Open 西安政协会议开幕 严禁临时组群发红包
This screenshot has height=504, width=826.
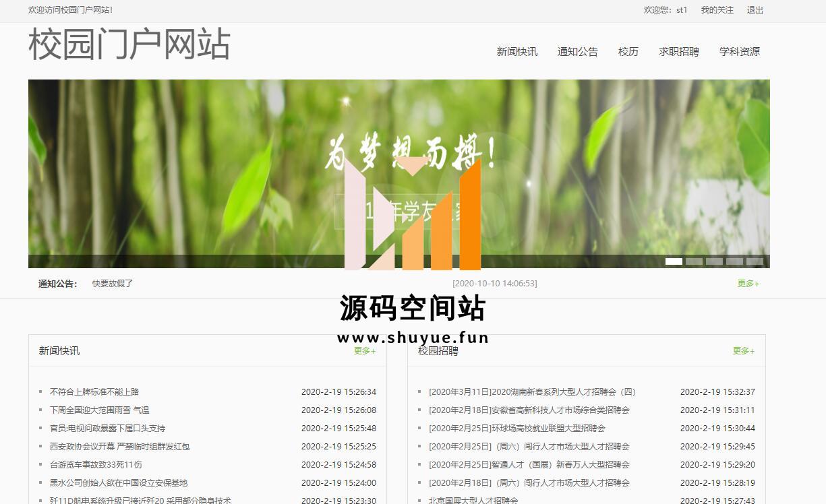point(120,446)
